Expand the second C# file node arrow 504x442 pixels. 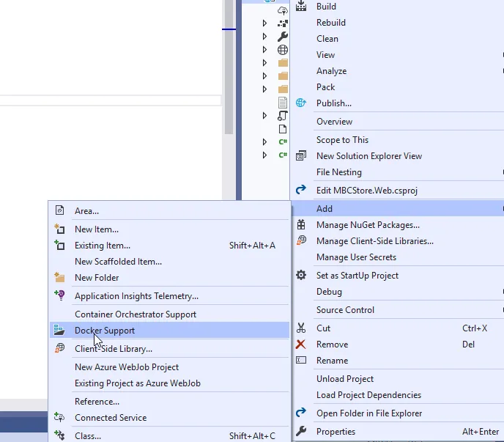pos(264,155)
